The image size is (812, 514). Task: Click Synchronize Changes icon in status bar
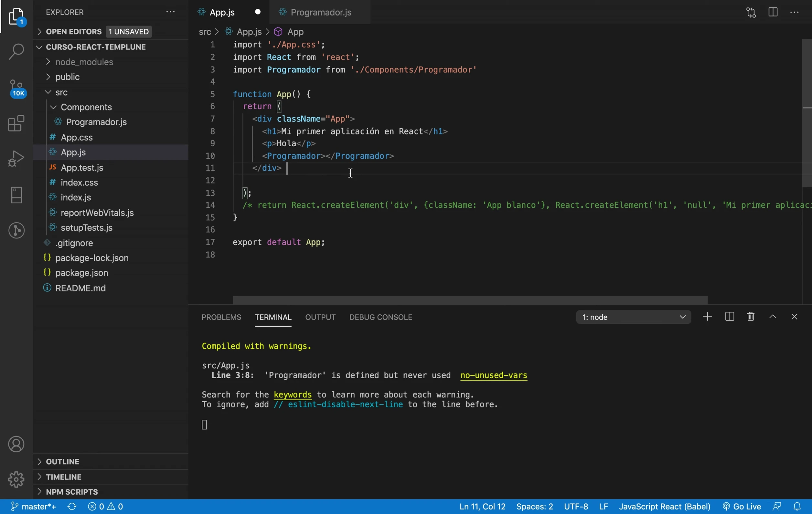tap(72, 507)
